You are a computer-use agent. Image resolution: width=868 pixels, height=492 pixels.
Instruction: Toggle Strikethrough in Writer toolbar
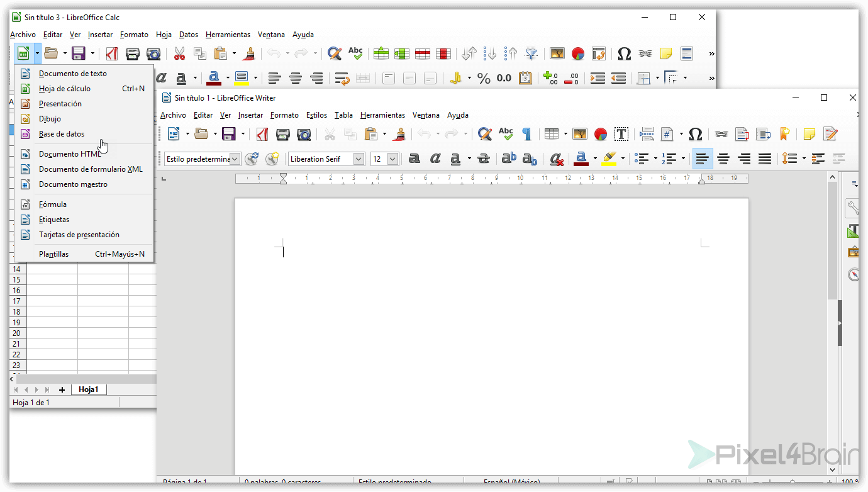[484, 159]
